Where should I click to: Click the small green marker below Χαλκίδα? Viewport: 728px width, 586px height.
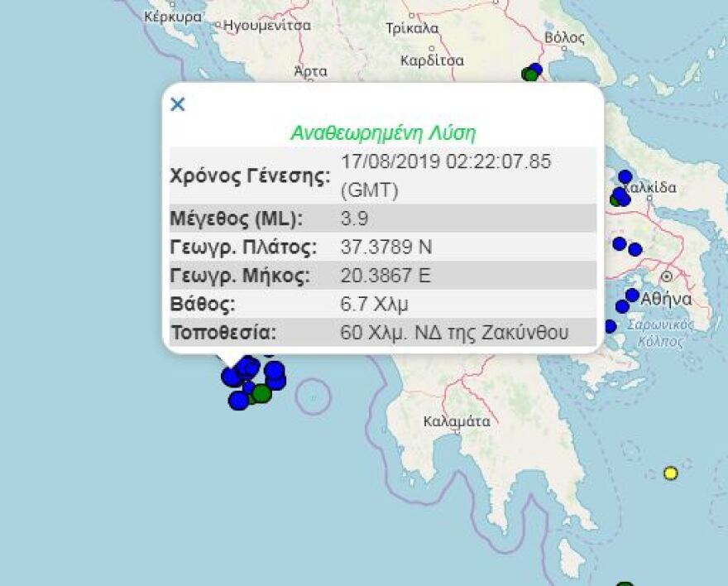click(614, 201)
